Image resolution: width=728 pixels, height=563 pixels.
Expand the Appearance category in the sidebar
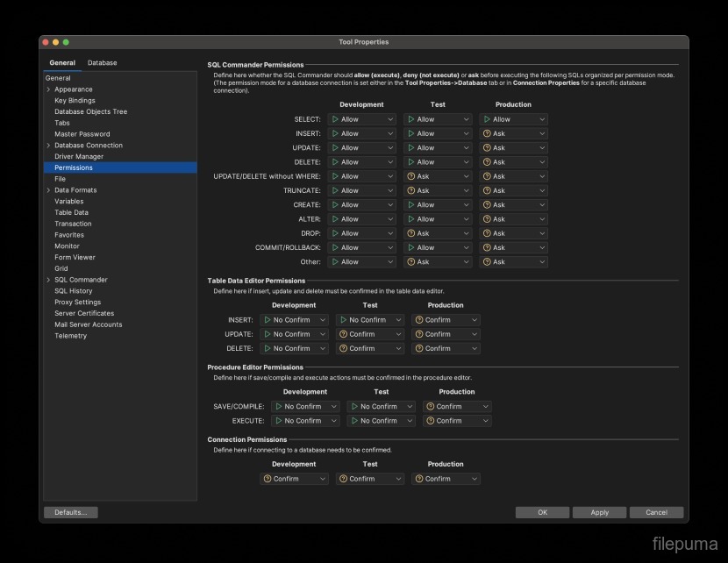pos(50,89)
